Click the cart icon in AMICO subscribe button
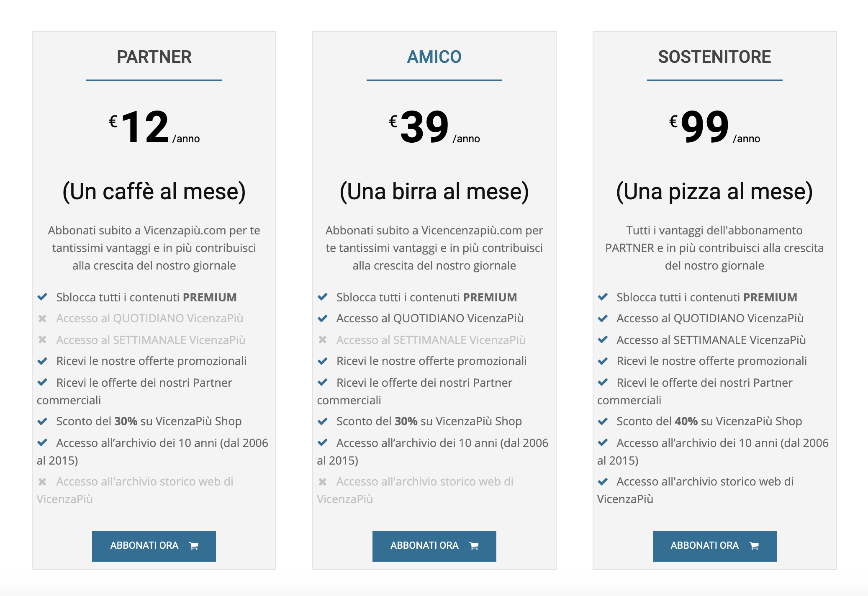This screenshot has height=596, width=868. [474, 546]
